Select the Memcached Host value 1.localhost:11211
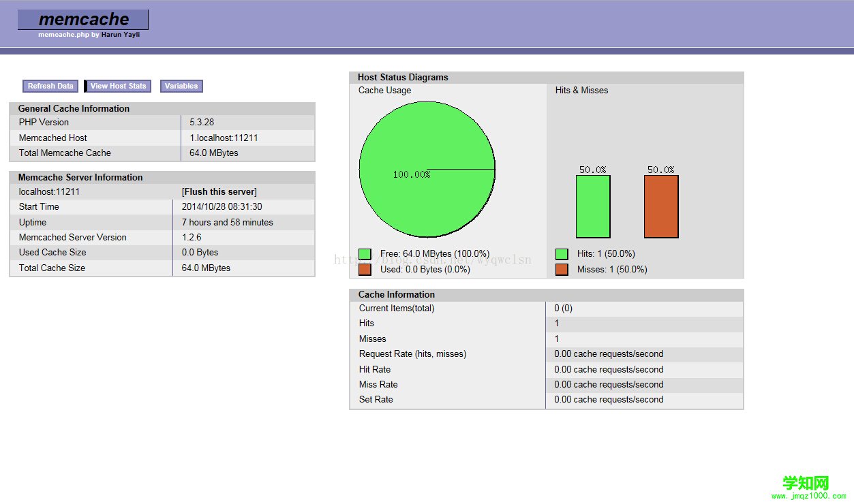The image size is (854, 504). (224, 138)
